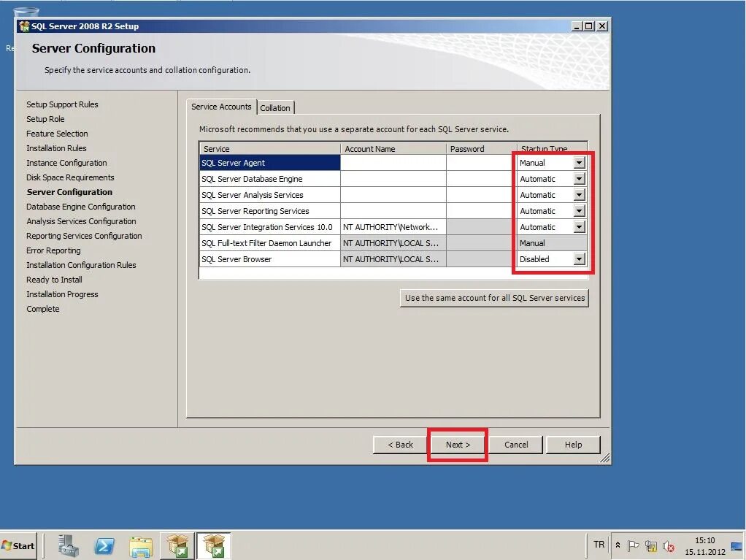Click Use the same account for all SQL Server services
746x560 pixels.
(494, 298)
